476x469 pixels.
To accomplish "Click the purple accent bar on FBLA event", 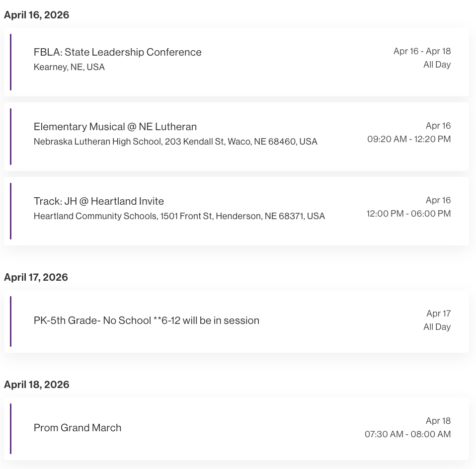I will coord(11,62).
